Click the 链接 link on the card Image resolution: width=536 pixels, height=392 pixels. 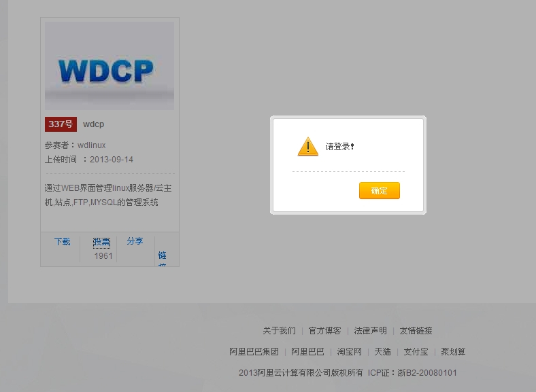162,256
